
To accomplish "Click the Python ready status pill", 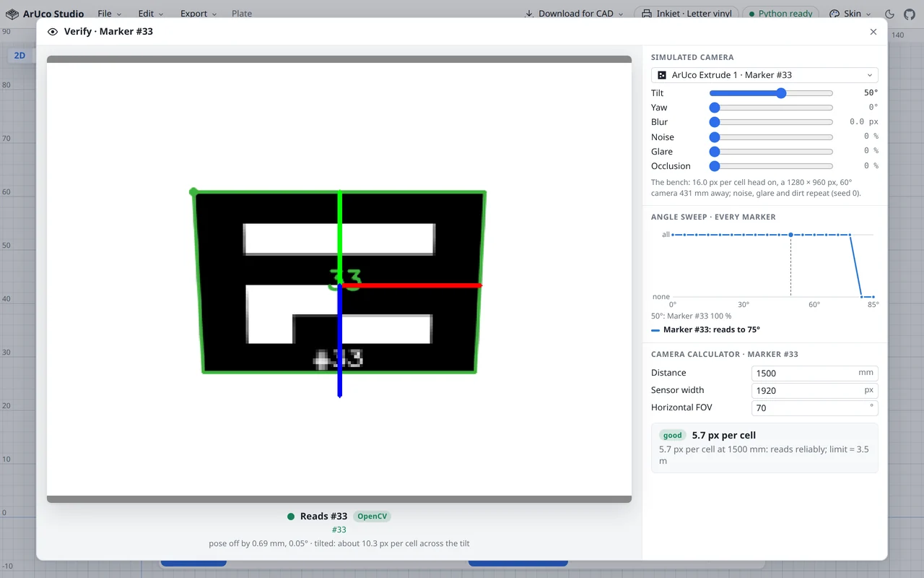I will (780, 14).
